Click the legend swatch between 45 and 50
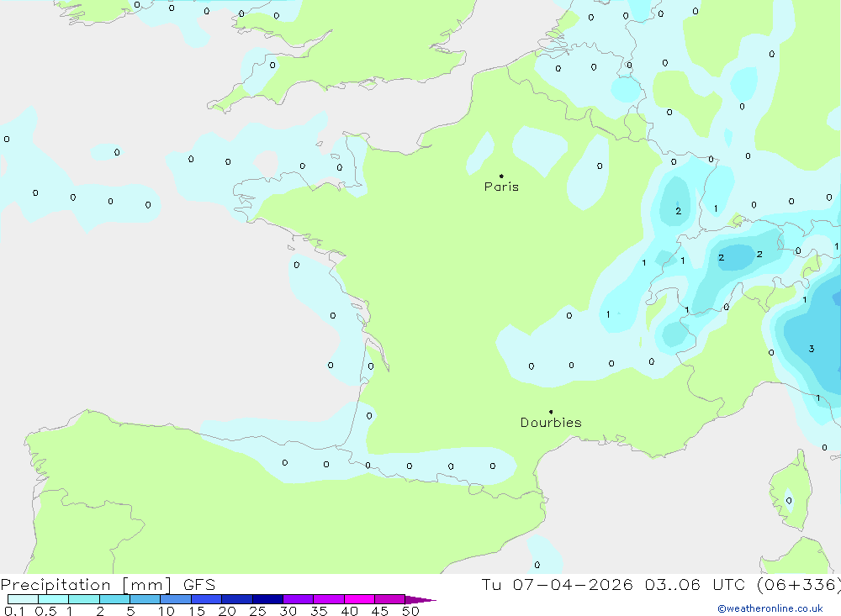 pyautogui.click(x=390, y=599)
